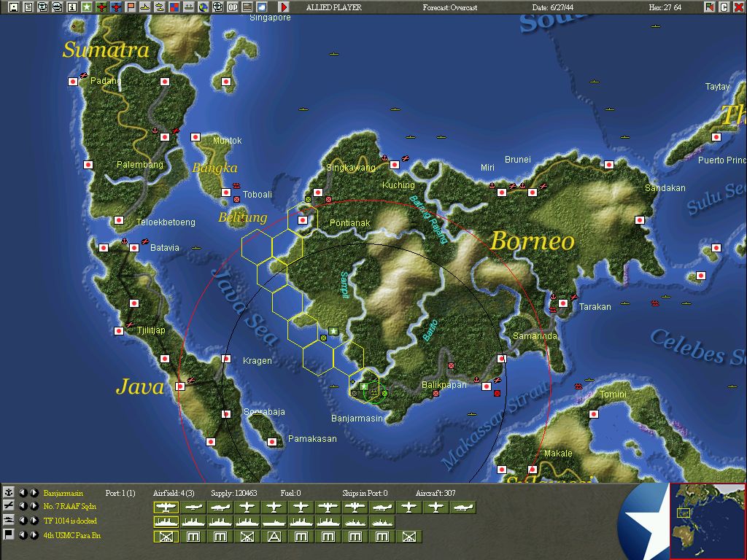This screenshot has width=747, height=560.
Task: Click the flag icon beside the C button
Action: pyautogui.click(x=710, y=7)
